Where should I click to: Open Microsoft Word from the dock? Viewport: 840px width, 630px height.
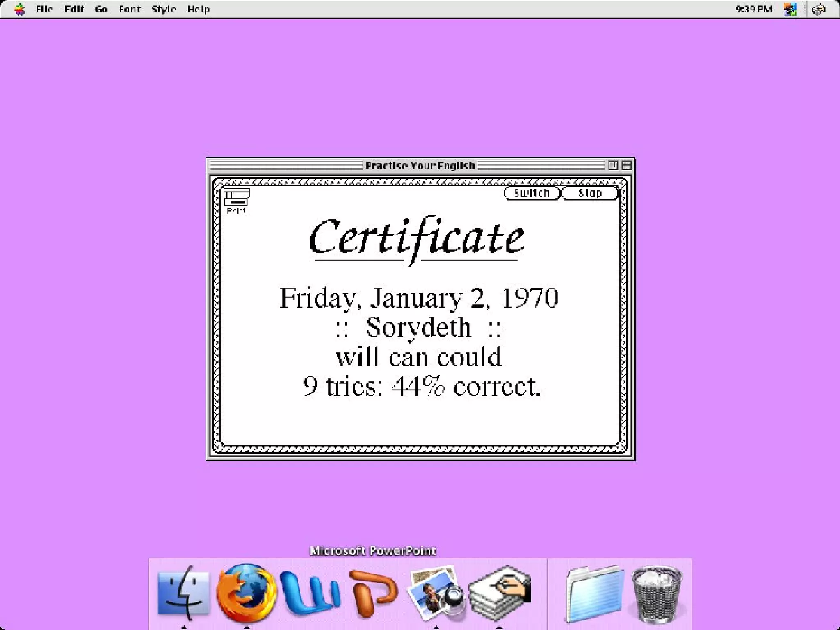coord(310,591)
